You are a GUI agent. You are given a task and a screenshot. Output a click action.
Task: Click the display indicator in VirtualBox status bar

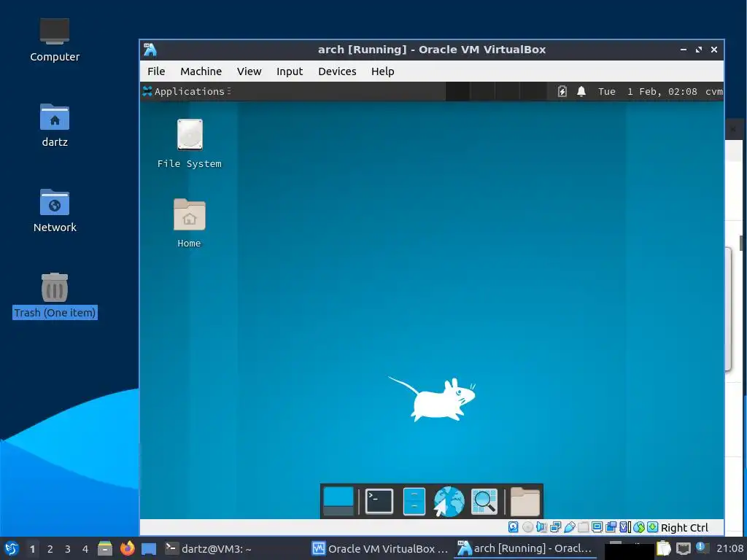597,527
